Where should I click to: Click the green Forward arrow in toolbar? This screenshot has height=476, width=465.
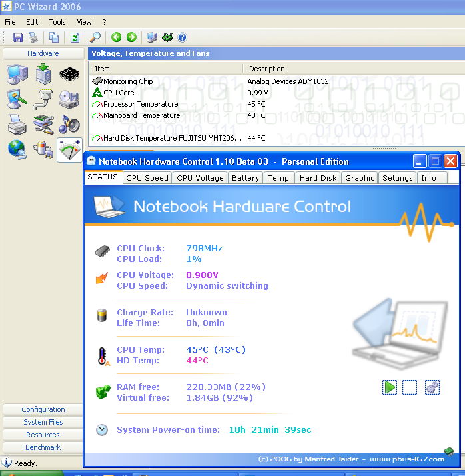[x=131, y=37]
